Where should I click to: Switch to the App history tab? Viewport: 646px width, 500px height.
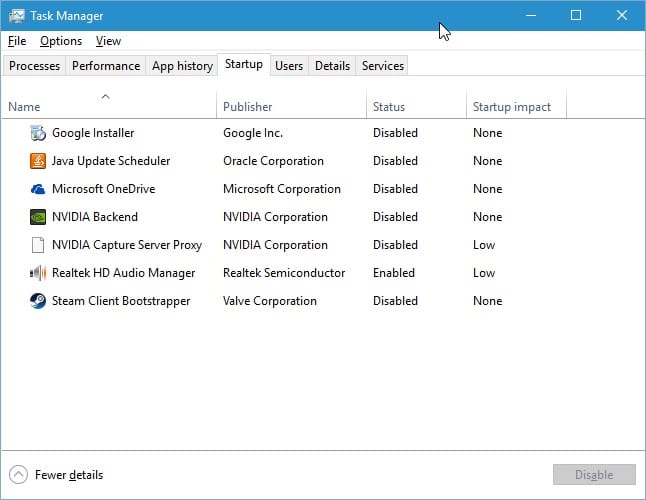[x=182, y=66]
